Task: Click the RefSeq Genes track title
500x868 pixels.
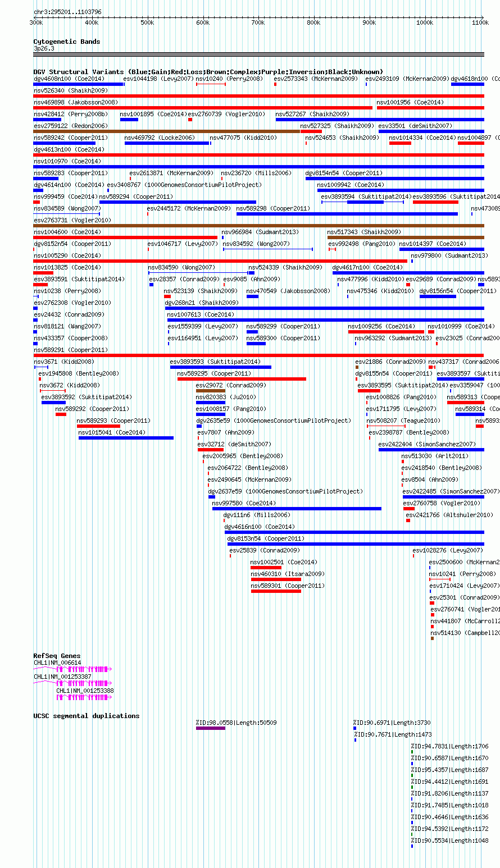Action: (57, 656)
